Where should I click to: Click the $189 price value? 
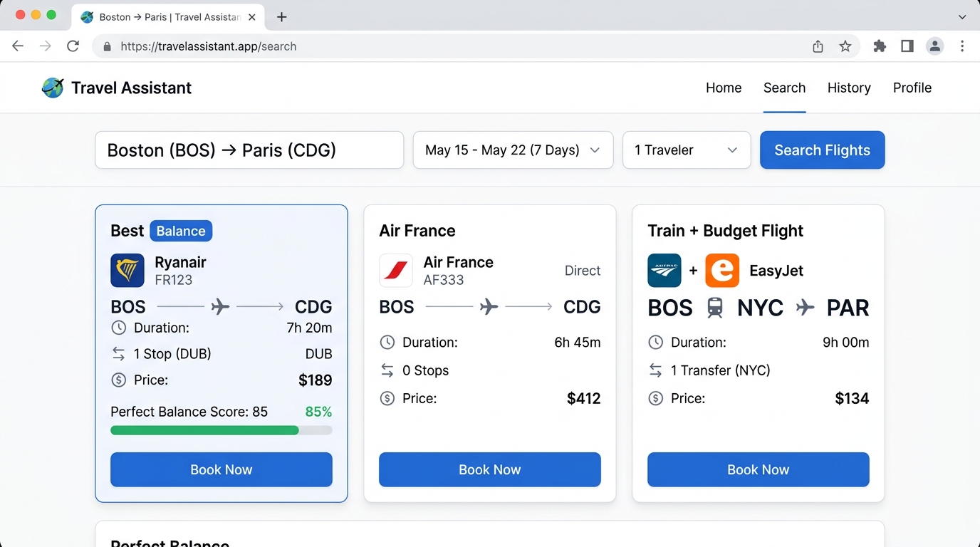click(316, 380)
